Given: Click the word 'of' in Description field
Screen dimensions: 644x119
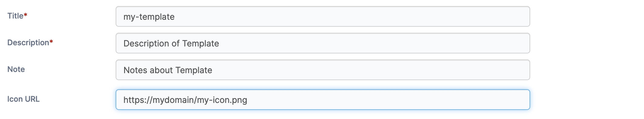Looking at the screenshot, I should coord(176,43).
